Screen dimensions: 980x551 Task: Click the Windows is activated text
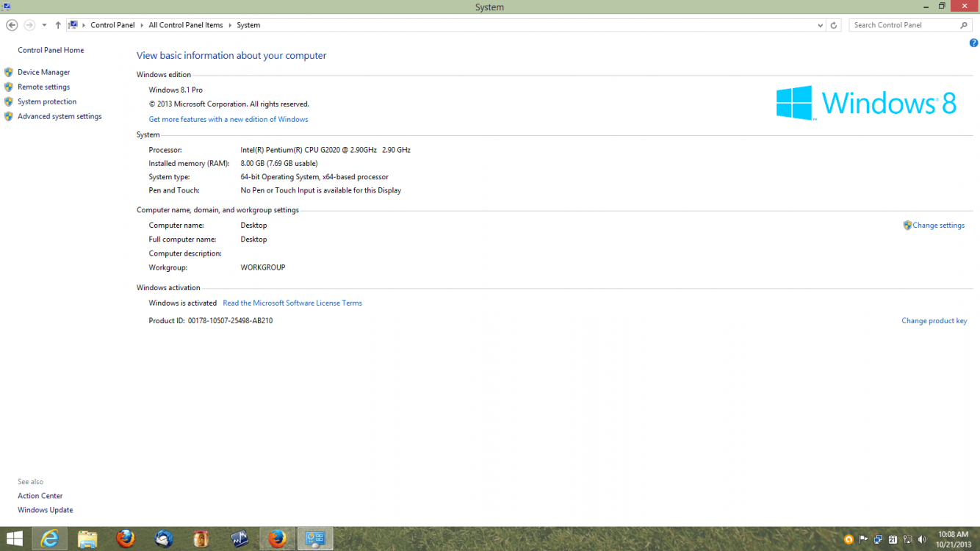[183, 303]
